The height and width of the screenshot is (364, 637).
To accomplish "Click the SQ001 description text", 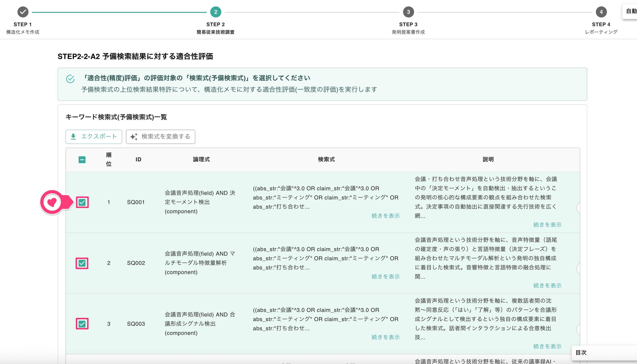I will tap(486, 197).
